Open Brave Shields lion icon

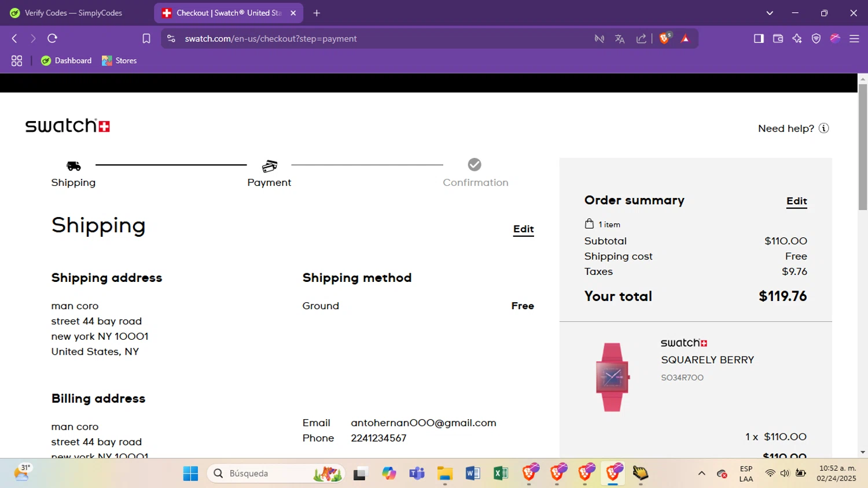tap(664, 39)
